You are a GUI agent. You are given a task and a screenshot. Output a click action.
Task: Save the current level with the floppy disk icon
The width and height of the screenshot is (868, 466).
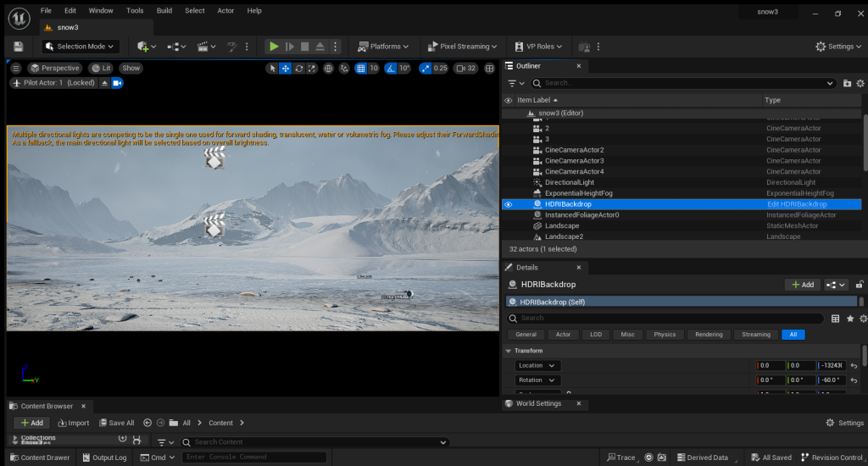pyautogui.click(x=19, y=47)
